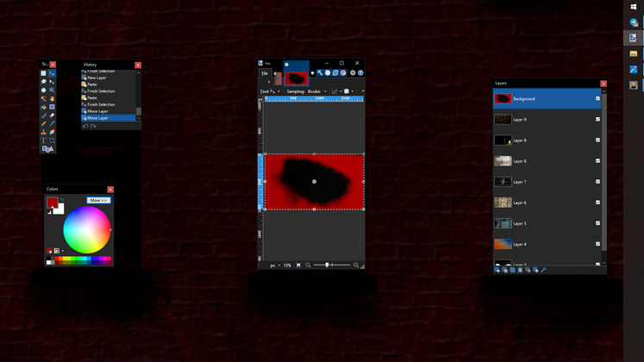Toggle Layers window button in toolbar
This screenshot has width=644, height=362.
335,73
